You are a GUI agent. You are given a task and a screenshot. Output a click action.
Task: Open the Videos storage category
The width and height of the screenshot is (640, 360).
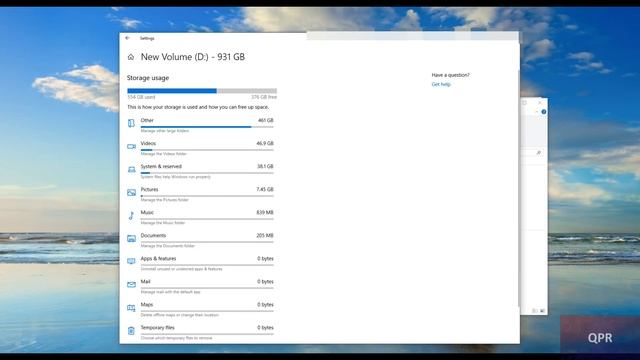coord(200,148)
